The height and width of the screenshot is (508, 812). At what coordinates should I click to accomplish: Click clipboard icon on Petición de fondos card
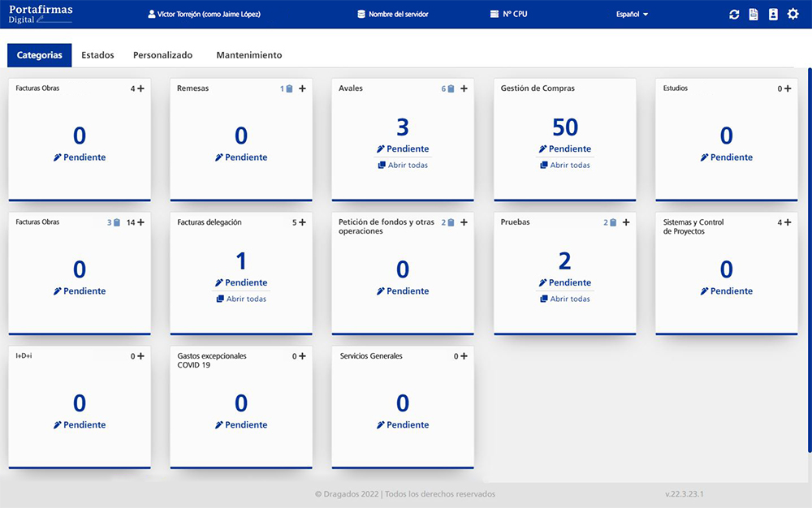451,222
